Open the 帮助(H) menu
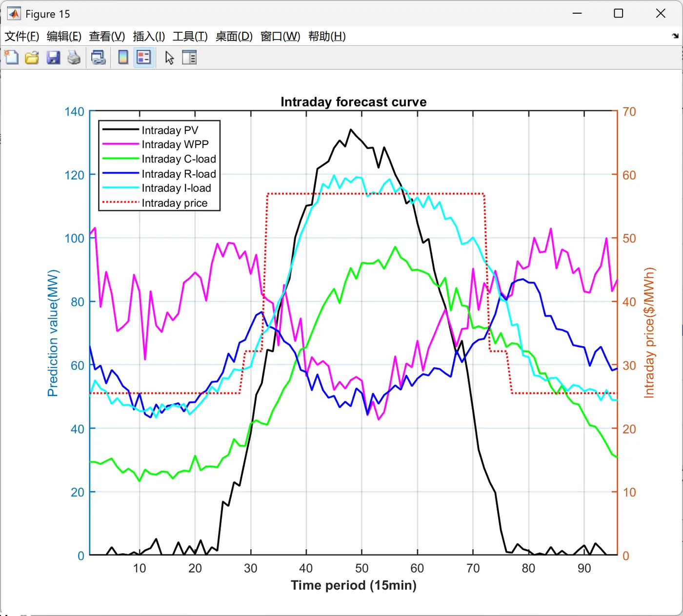 click(327, 37)
